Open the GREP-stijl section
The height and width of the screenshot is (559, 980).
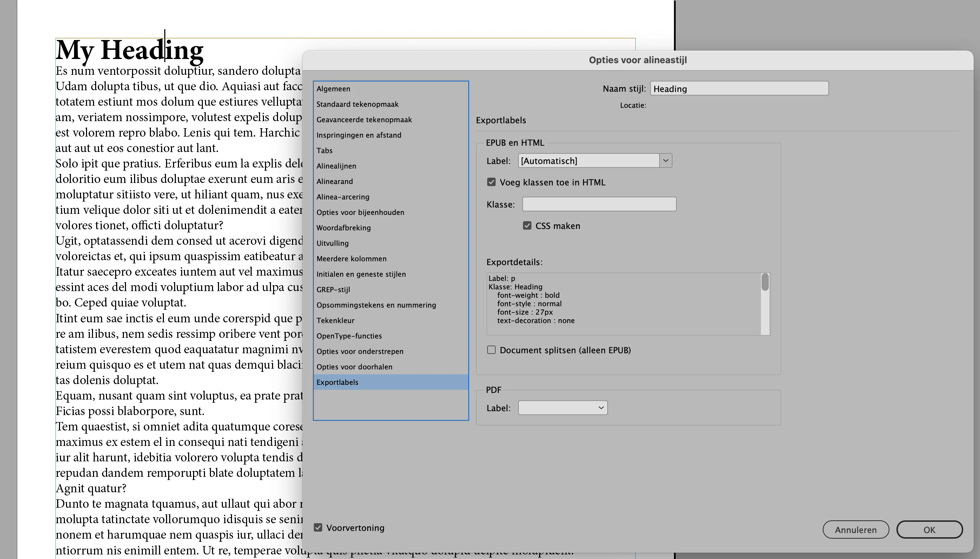[x=333, y=289]
